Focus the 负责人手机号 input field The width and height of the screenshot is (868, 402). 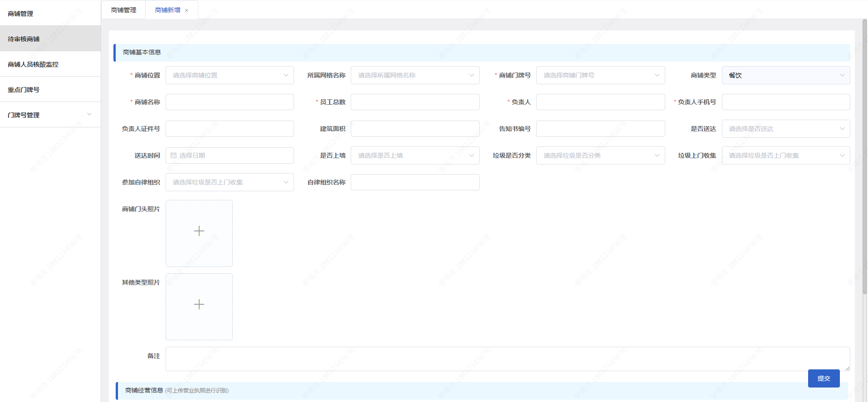[786, 102]
